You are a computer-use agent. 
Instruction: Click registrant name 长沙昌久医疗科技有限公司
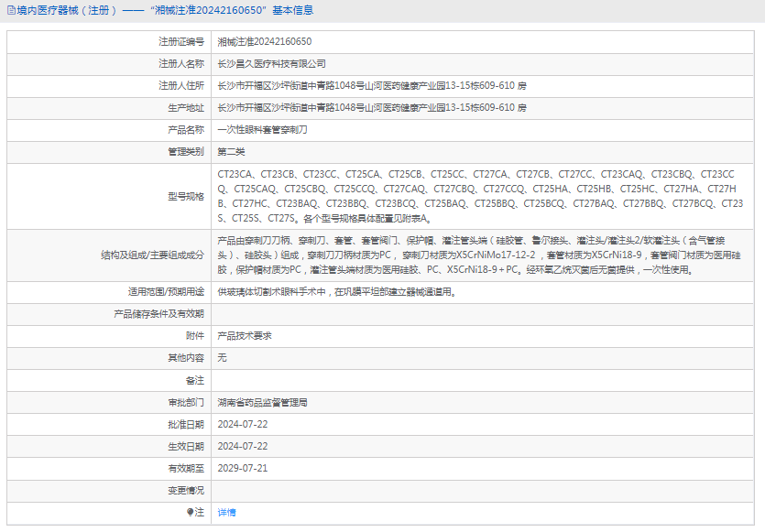pos(271,64)
